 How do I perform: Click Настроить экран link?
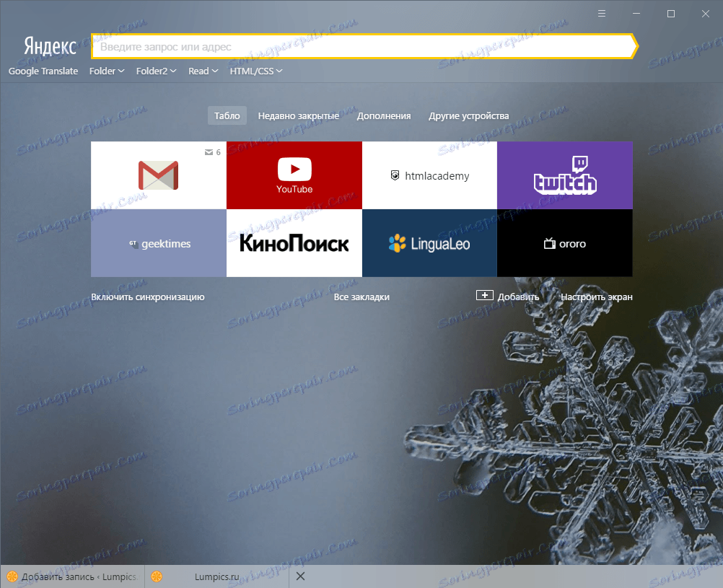[596, 297]
